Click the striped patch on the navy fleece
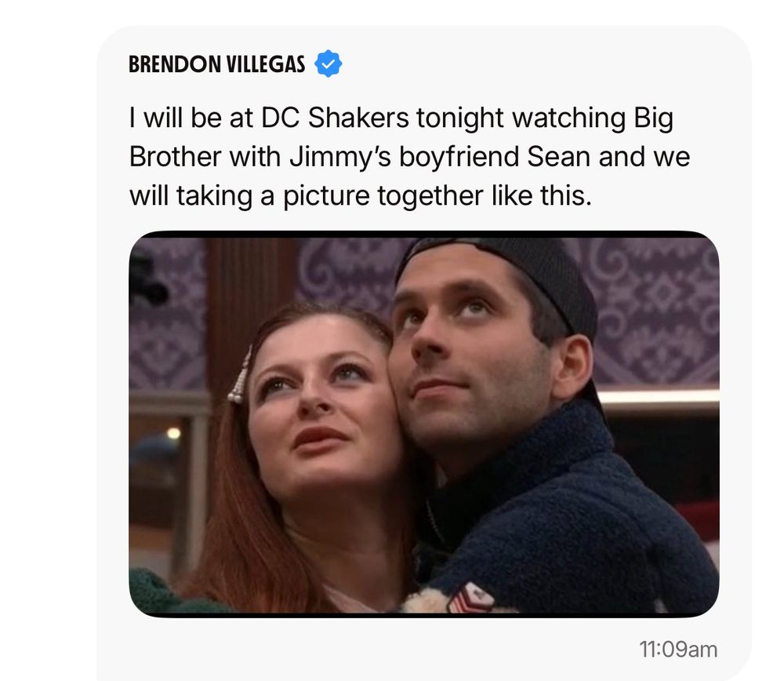 pos(469,596)
